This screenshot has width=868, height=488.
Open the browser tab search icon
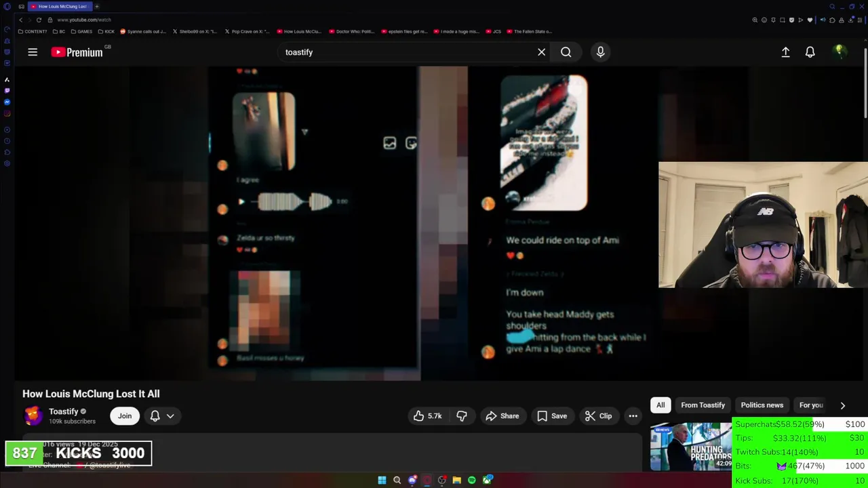(832, 6)
